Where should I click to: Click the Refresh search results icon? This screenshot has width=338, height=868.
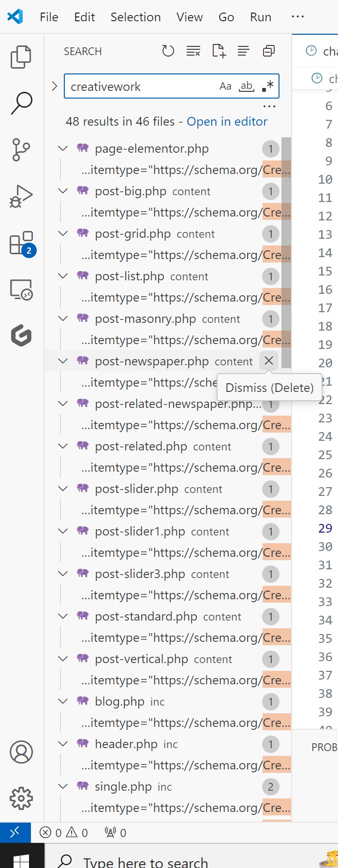coord(168,51)
